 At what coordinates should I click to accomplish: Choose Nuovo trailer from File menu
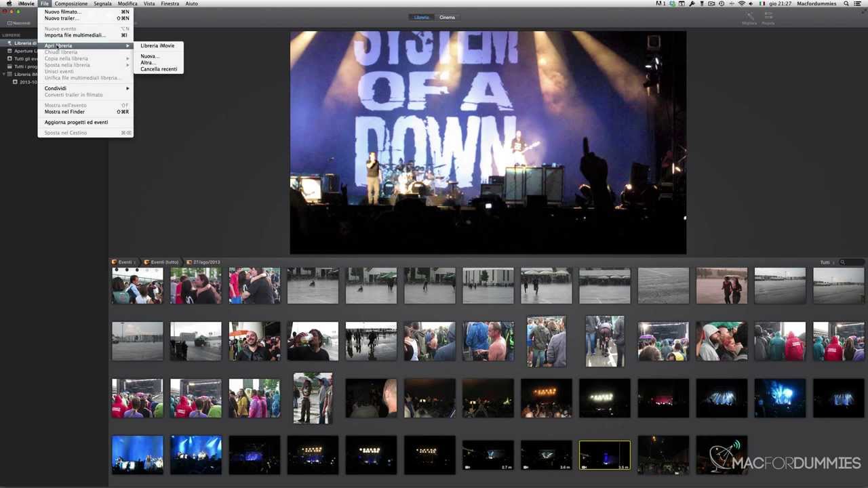[85, 18]
